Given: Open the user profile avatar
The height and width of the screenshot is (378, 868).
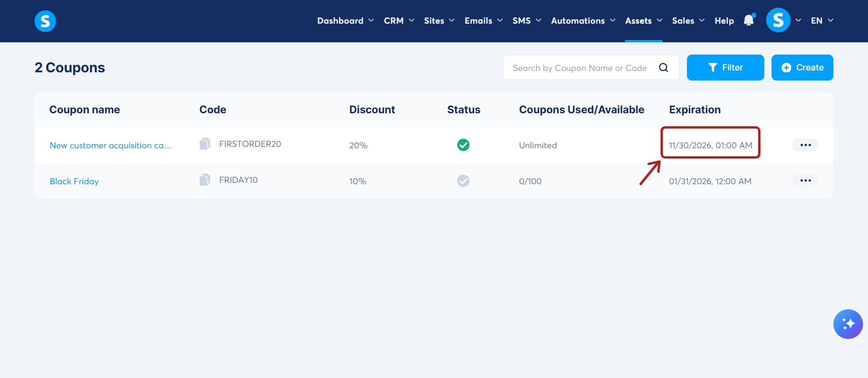Looking at the screenshot, I should tap(778, 20).
